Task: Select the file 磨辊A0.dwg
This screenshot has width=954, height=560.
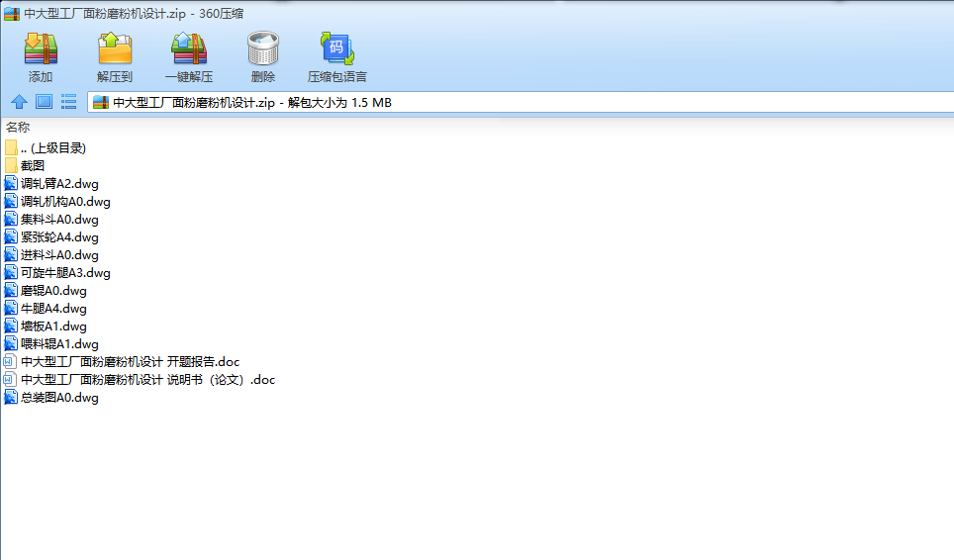Action: click(46, 291)
